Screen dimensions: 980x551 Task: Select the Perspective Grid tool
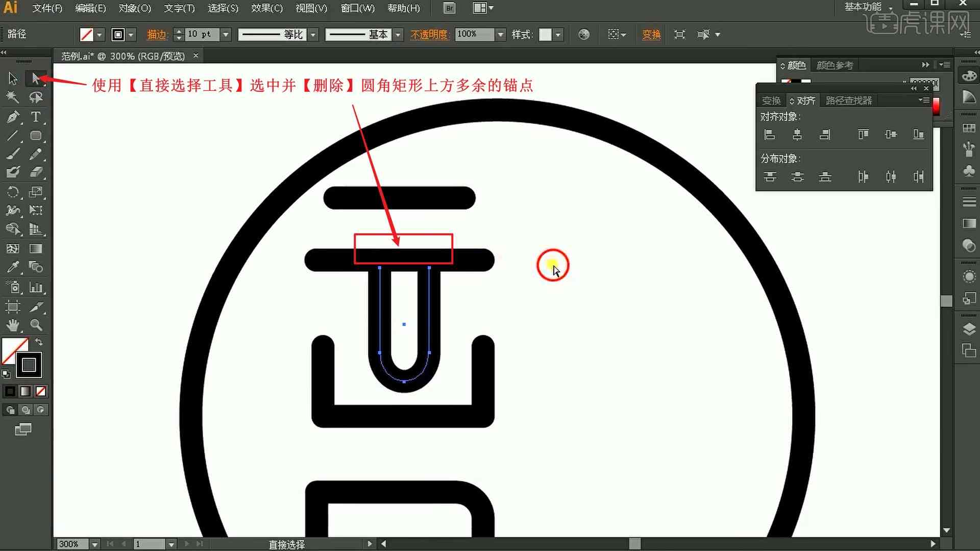coord(36,229)
